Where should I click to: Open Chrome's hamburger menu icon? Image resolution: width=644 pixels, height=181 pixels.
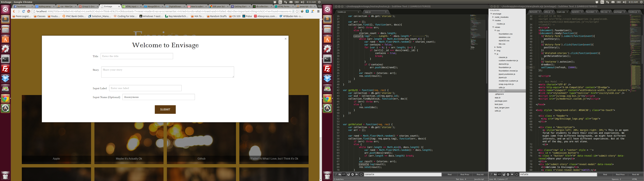pyautogui.click(x=318, y=11)
